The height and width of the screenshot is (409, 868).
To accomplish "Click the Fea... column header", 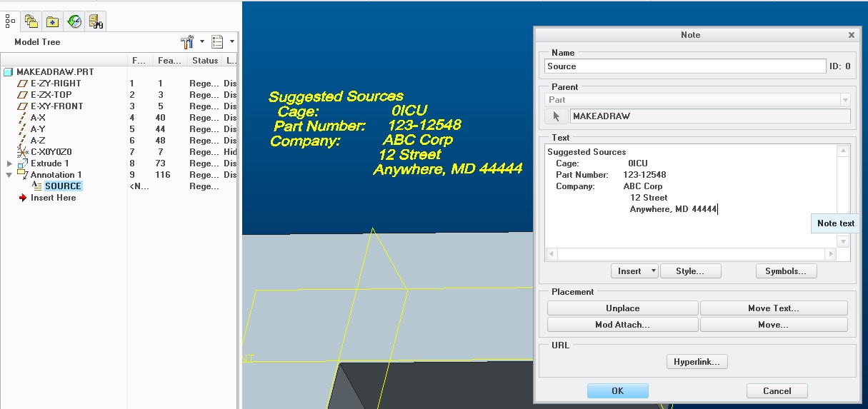I will [x=171, y=61].
